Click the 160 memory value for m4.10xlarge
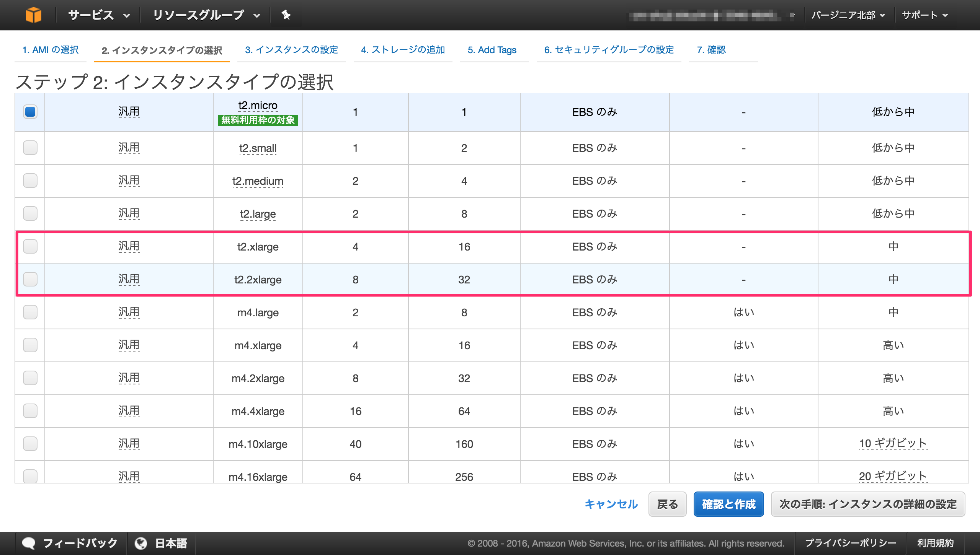Viewport: 980px width, 555px height. [x=464, y=444]
